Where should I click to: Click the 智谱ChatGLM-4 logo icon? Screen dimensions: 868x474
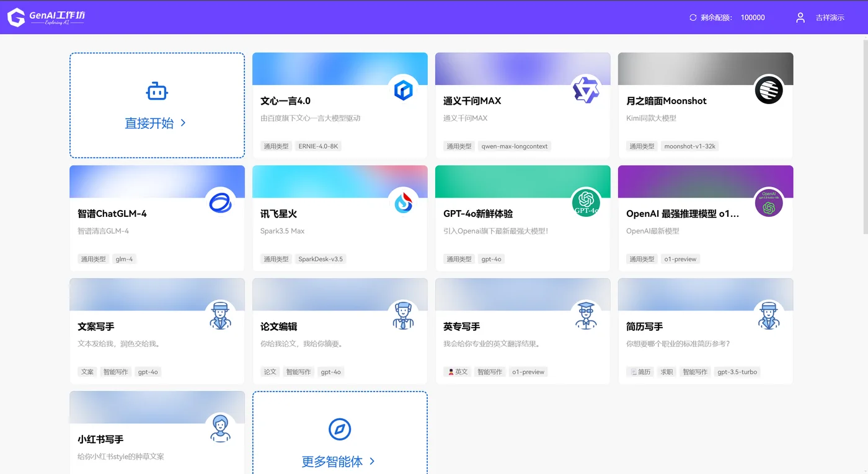click(x=221, y=203)
